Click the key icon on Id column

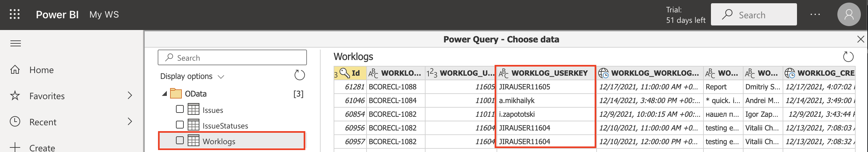[344, 73]
